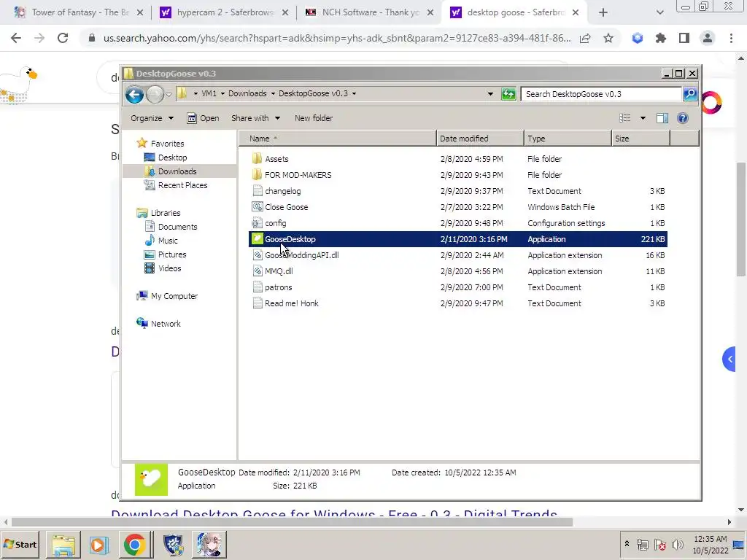Sort by the Type column header
747x560 pixels.
point(568,139)
